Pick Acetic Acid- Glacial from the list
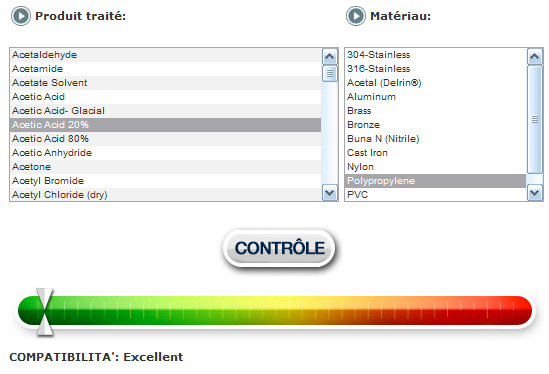 point(166,111)
